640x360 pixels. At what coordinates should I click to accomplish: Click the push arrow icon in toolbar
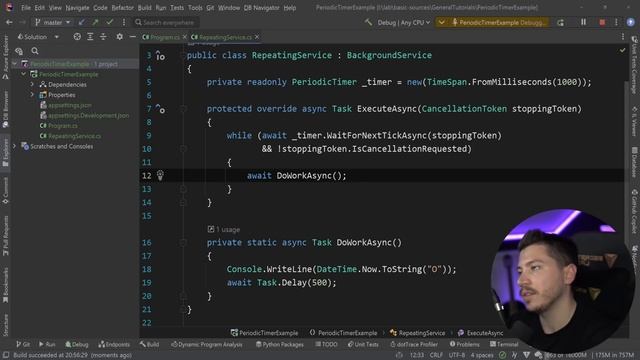click(x=96, y=22)
